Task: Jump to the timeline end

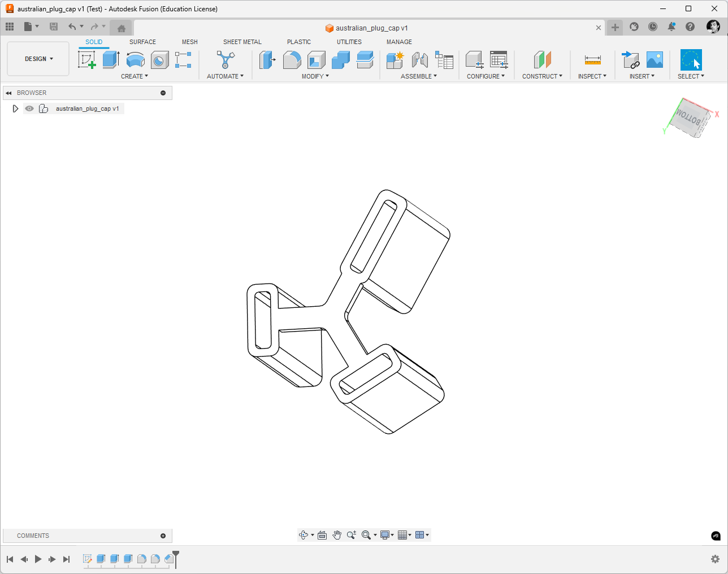Action: (66, 559)
